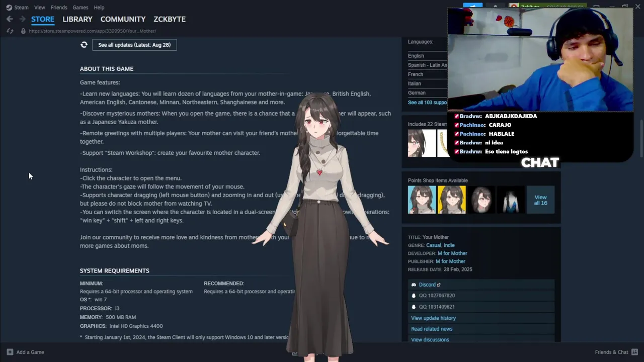Click GRAPHICS: Intel HD Graphics 4400 text
Image resolution: width=644 pixels, height=362 pixels.
[x=121, y=326]
